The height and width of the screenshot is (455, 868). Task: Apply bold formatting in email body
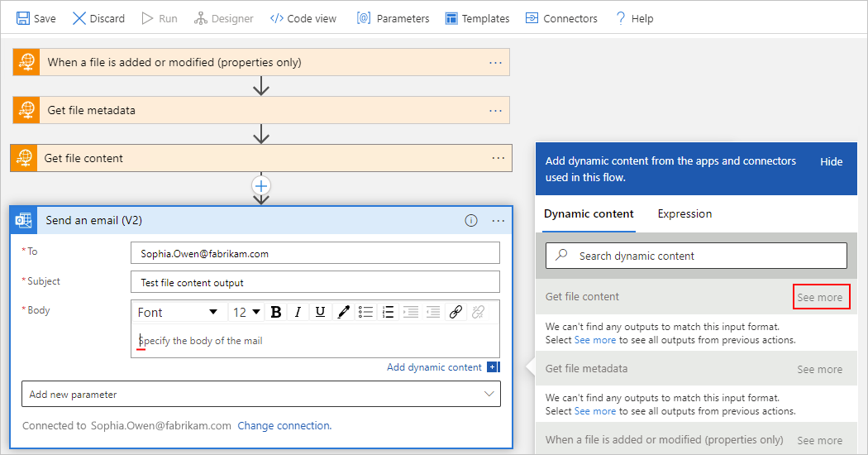(276, 312)
